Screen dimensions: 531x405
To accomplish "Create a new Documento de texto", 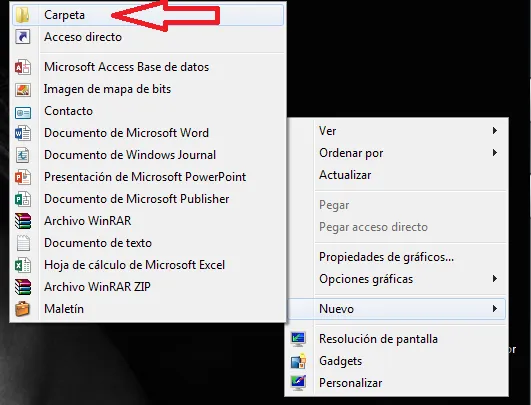I will (148, 243).
